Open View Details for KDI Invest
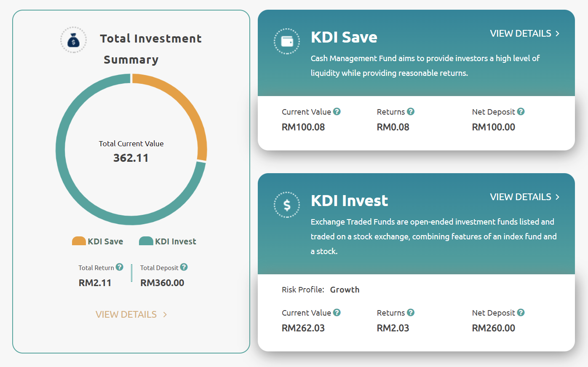The width and height of the screenshot is (588, 367). click(x=524, y=197)
